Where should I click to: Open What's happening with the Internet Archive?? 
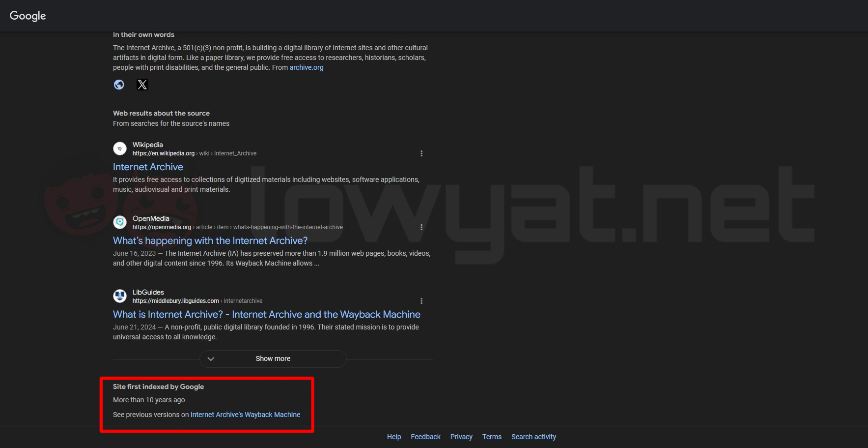210,240
